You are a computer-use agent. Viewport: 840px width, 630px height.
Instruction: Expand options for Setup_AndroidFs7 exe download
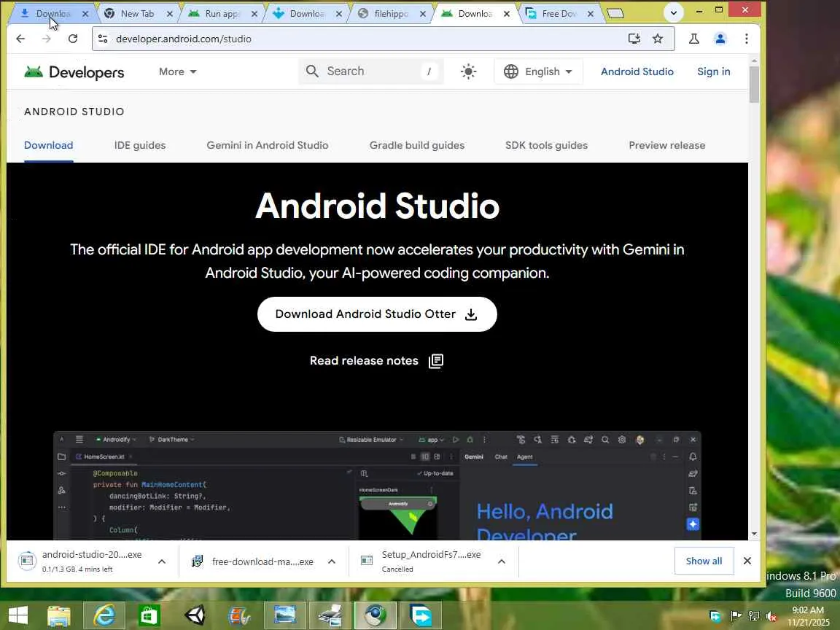(x=502, y=561)
